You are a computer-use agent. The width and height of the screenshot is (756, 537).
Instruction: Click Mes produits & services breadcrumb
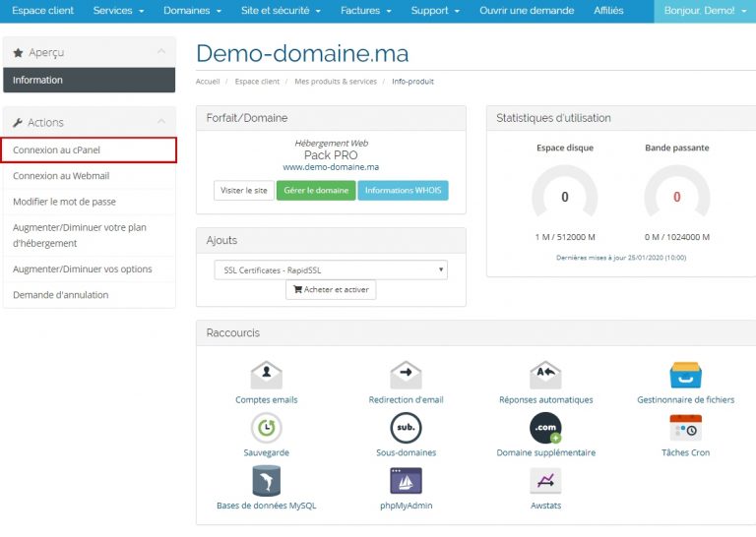[x=336, y=82]
